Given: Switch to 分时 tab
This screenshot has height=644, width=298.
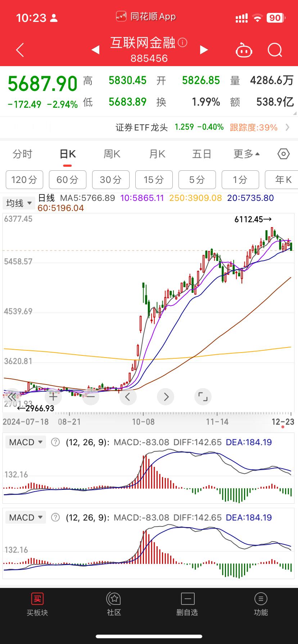Looking at the screenshot, I should 22,154.
